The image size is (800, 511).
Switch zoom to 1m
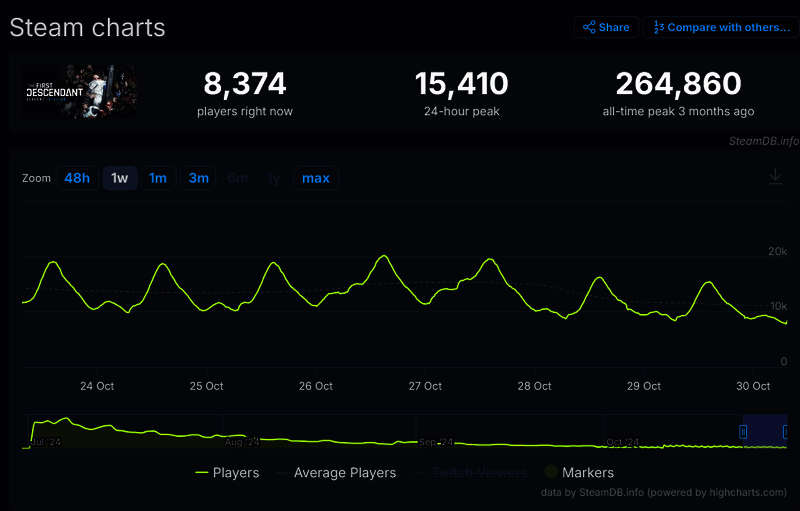point(158,178)
